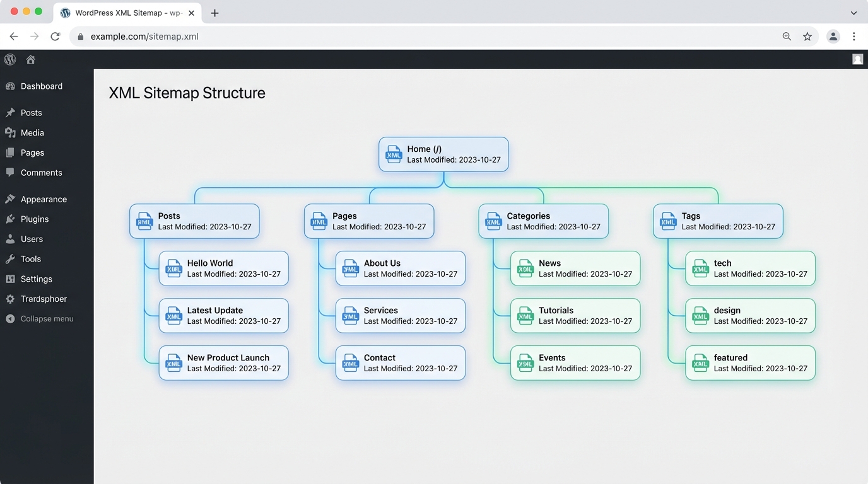Select the Media library icon in the sidebar
The height and width of the screenshot is (484, 868).
10,132
